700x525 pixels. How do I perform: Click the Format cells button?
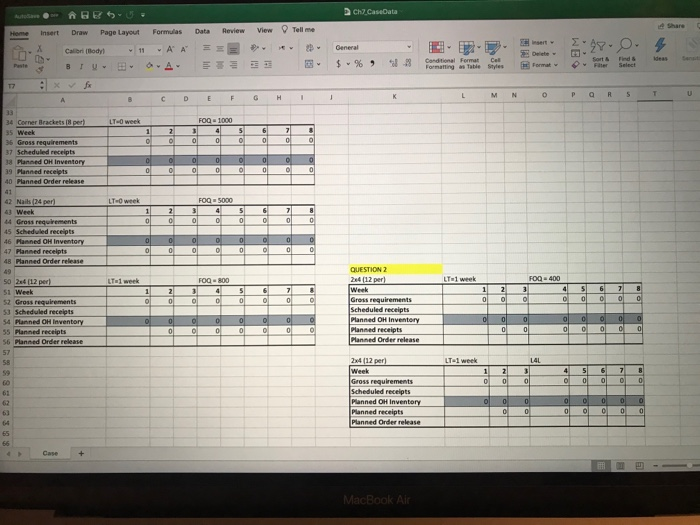[539, 65]
